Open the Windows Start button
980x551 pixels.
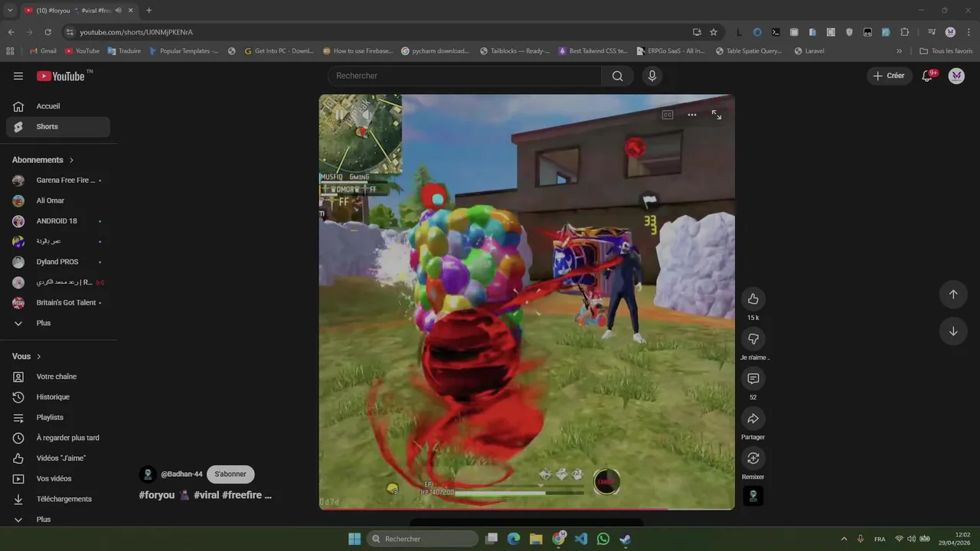point(354,539)
